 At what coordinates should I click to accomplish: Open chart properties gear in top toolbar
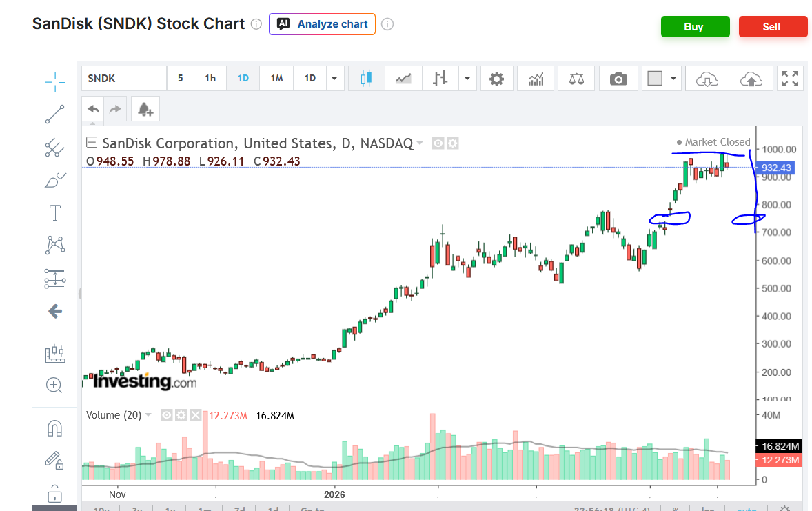click(x=496, y=79)
